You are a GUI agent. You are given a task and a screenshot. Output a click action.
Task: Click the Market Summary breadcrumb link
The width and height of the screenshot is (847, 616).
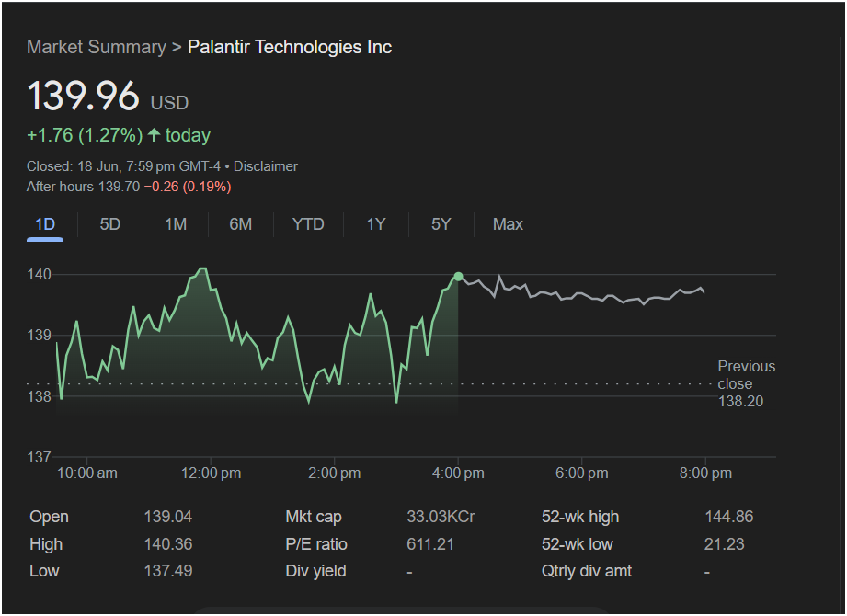pyautogui.click(x=96, y=47)
